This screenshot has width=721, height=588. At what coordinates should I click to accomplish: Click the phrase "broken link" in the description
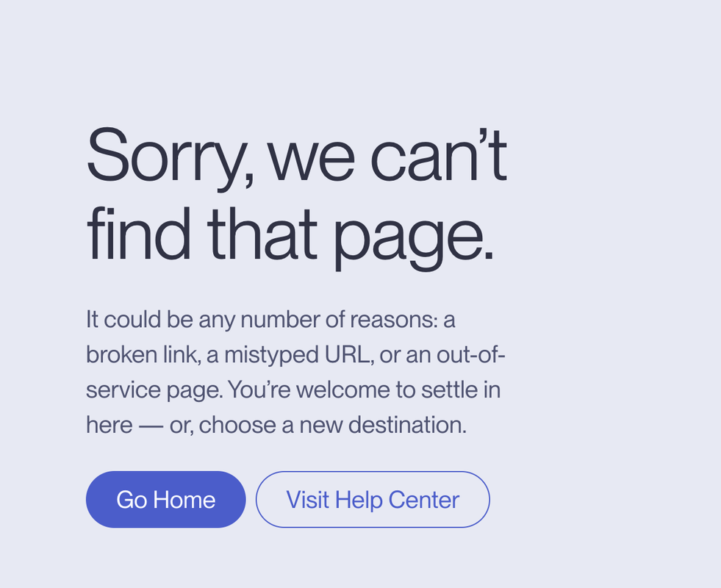coord(142,355)
